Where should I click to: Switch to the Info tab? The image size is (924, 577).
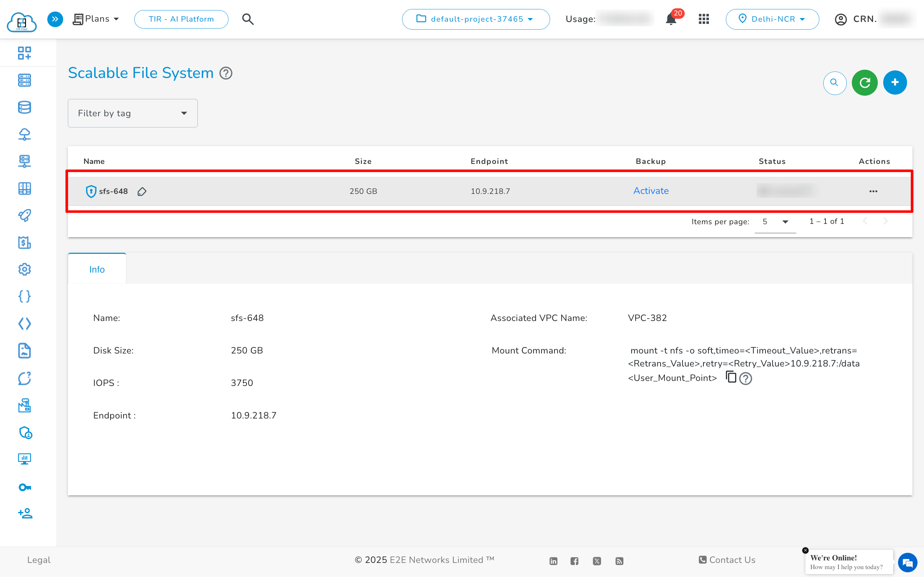tap(96, 269)
